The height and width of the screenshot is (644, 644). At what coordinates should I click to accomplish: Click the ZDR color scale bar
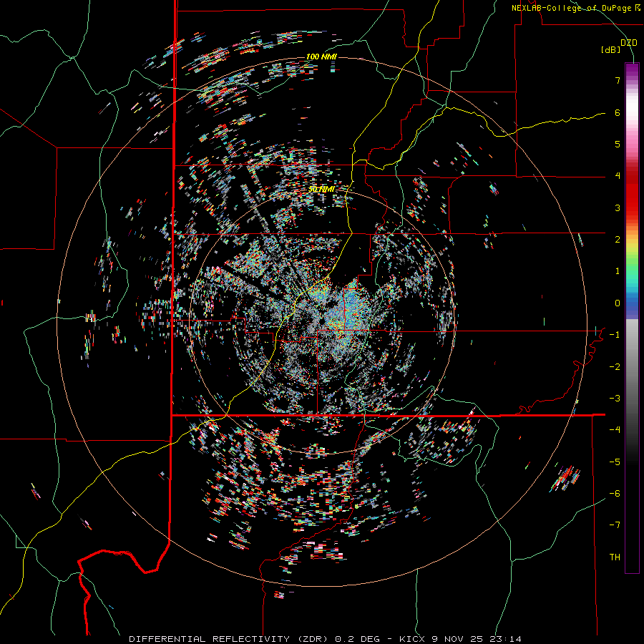[632, 318]
